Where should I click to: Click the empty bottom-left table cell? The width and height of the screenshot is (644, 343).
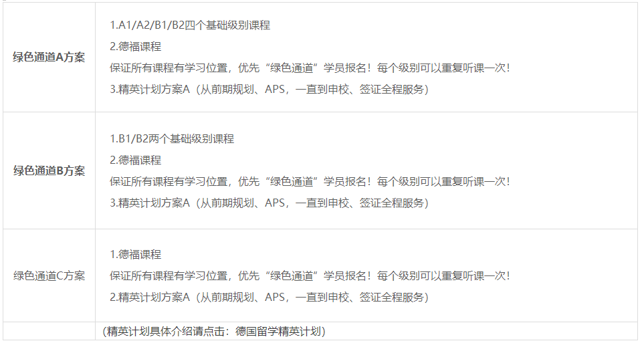[x=49, y=332]
